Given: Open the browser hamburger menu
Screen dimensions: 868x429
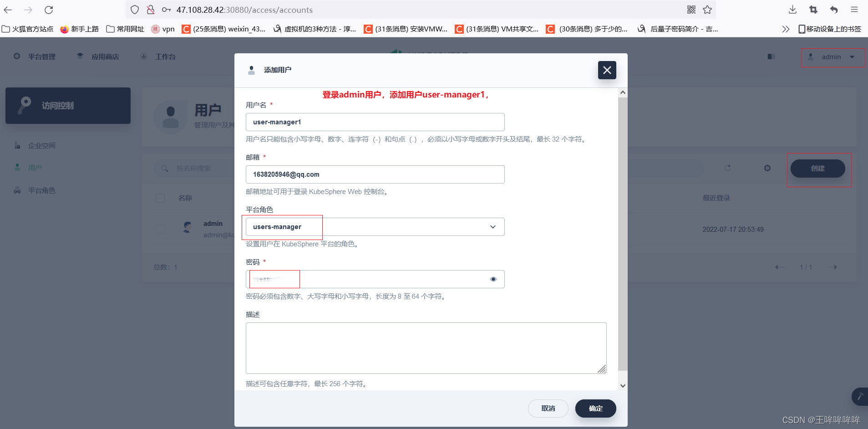Looking at the screenshot, I should tap(854, 10).
